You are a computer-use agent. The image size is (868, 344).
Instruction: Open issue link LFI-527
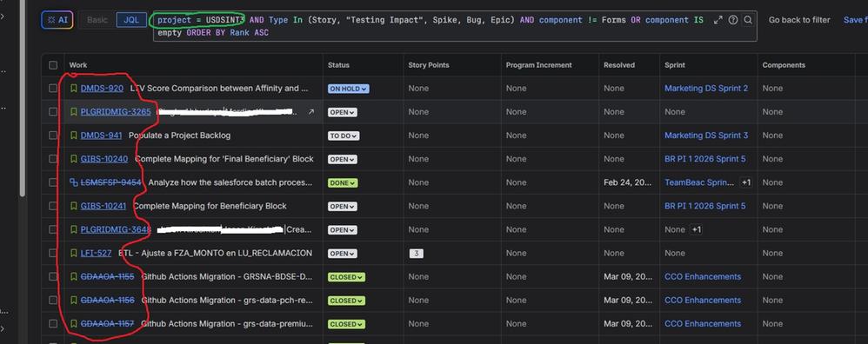[97, 253]
